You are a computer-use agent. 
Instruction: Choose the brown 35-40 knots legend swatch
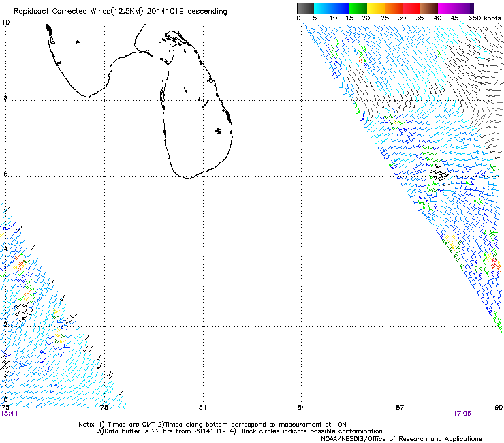(x=429, y=8)
